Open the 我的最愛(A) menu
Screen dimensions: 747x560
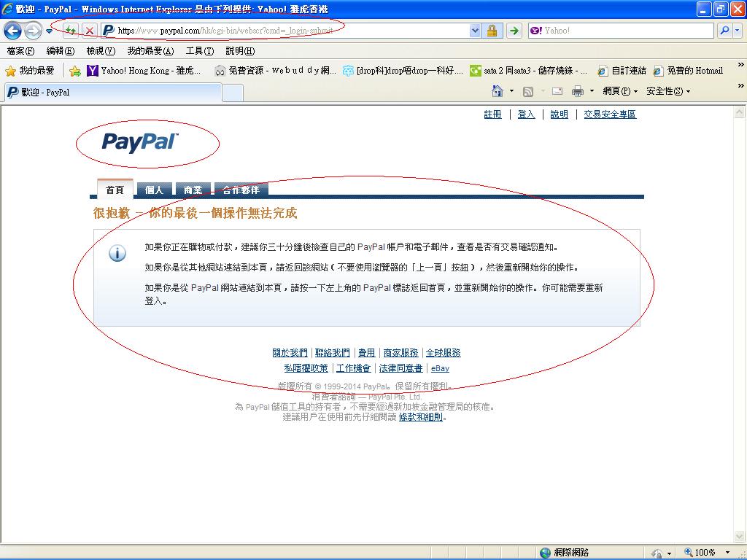(150, 51)
